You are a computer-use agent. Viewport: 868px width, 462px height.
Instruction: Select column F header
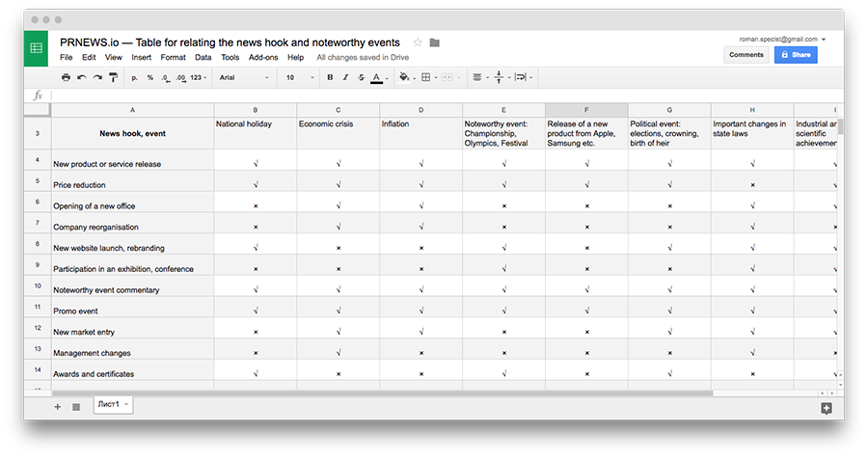pyautogui.click(x=586, y=110)
